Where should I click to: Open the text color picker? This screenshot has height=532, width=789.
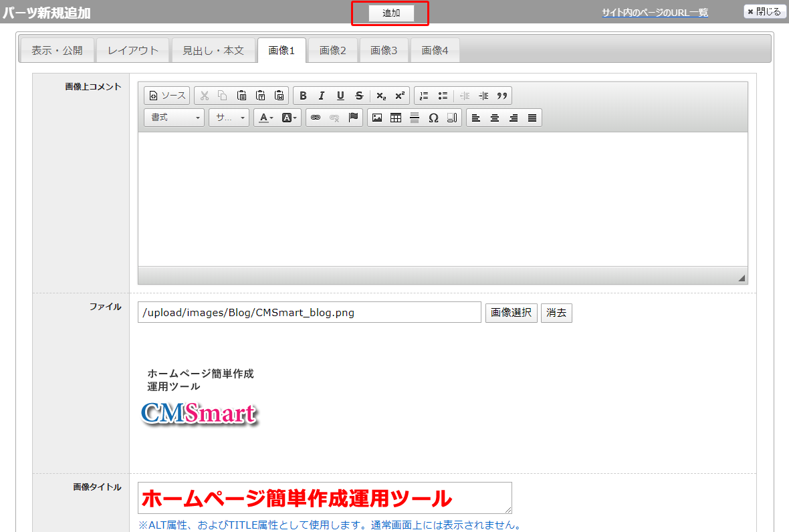click(266, 118)
